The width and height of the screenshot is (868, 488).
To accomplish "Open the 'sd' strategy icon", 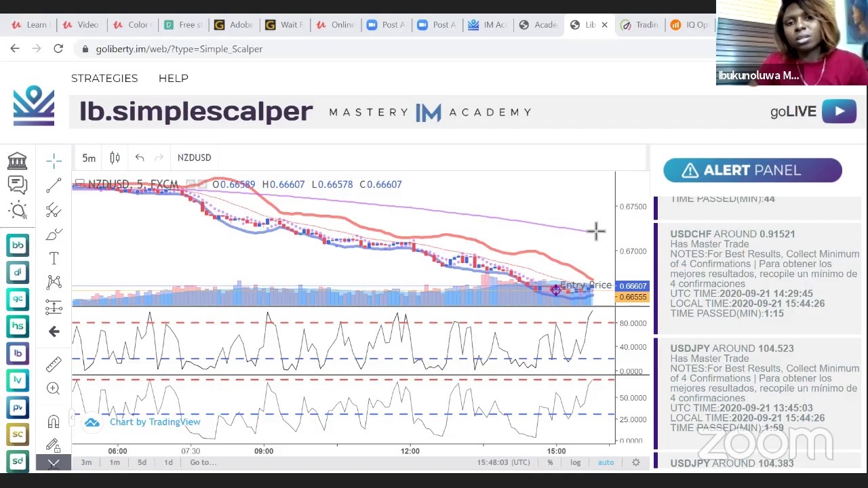I will tap(18, 461).
